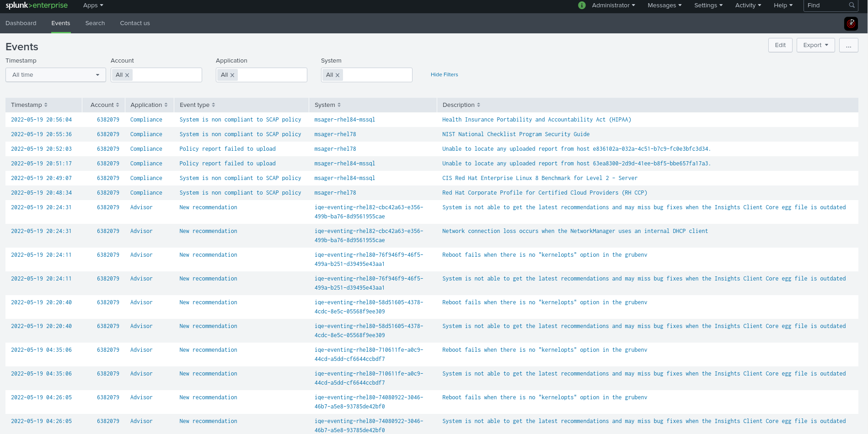Viewport: 868px width, 434px height.
Task: Sort by Event type column arrows
Action: [x=214, y=105]
